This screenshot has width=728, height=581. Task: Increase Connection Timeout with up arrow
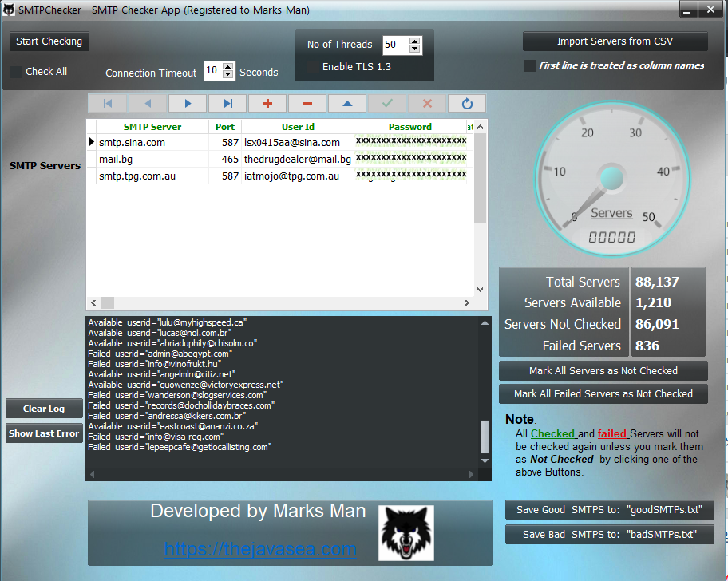pyautogui.click(x=229, y=67)
